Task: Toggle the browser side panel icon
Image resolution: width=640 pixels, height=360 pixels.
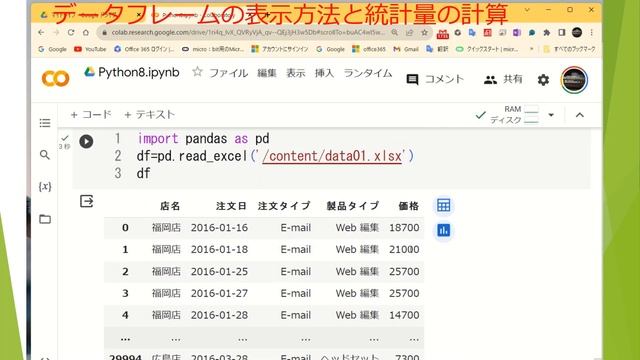Action: coord(562,33)
